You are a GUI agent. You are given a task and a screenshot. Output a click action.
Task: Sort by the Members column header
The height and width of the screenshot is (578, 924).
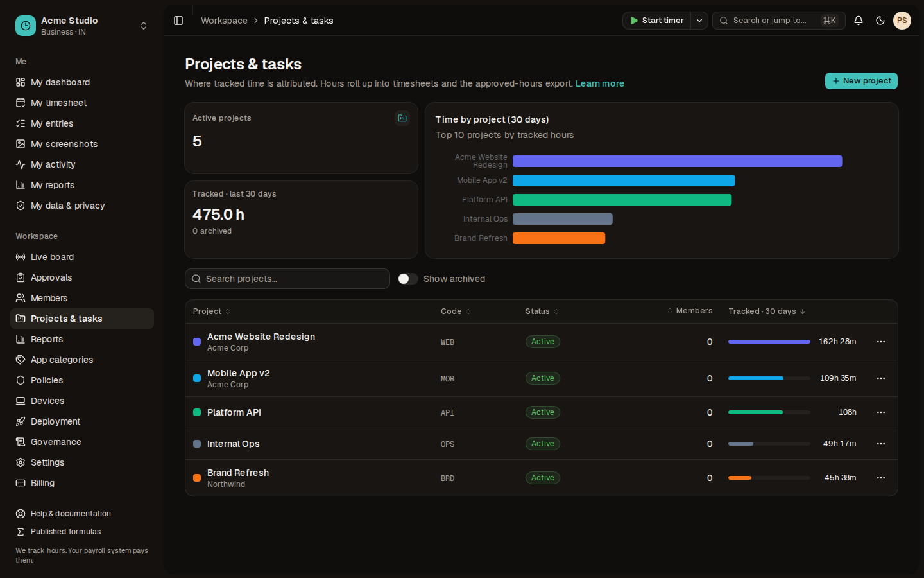click(690, 311)
